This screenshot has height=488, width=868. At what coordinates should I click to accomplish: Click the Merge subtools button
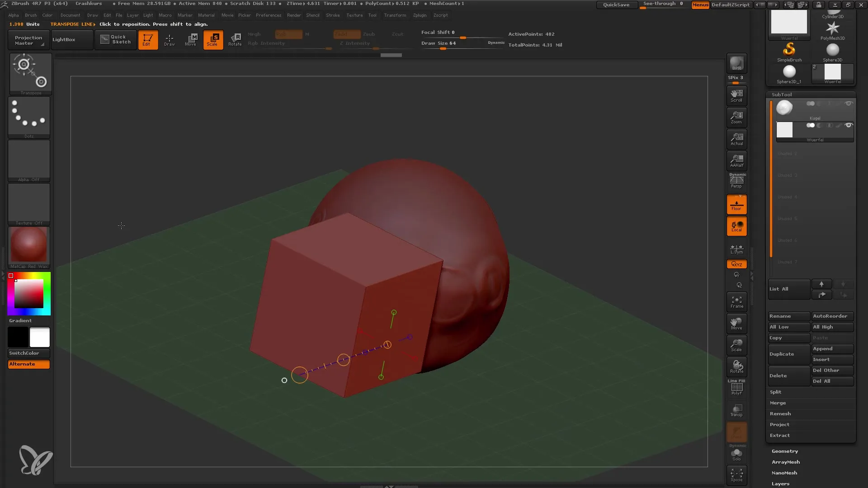[778, 403]
